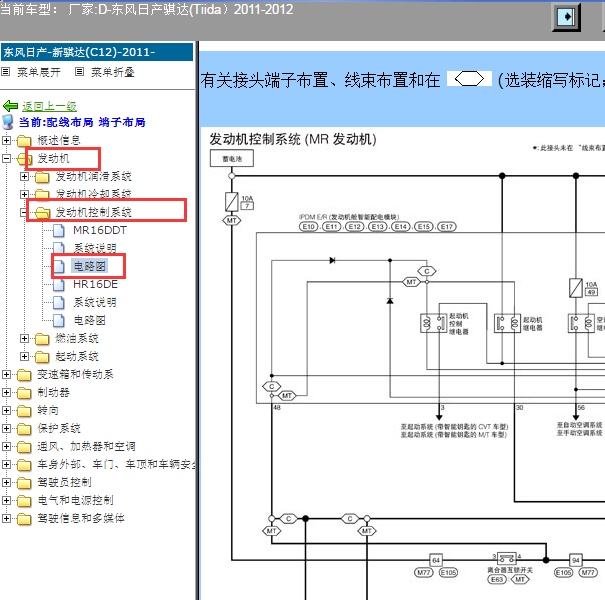This screenshot has height=600, width=605.
Task: Expand the 驾驶信息和多媒体 folder
Action: (x=6, y=518)
